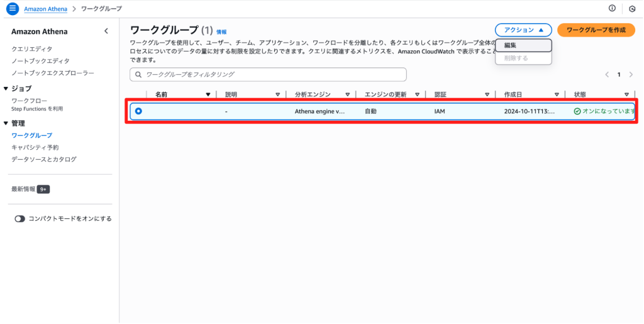644x324 pixels.
Task: Select ワークグループ in the sidebar
Action: 31,135
